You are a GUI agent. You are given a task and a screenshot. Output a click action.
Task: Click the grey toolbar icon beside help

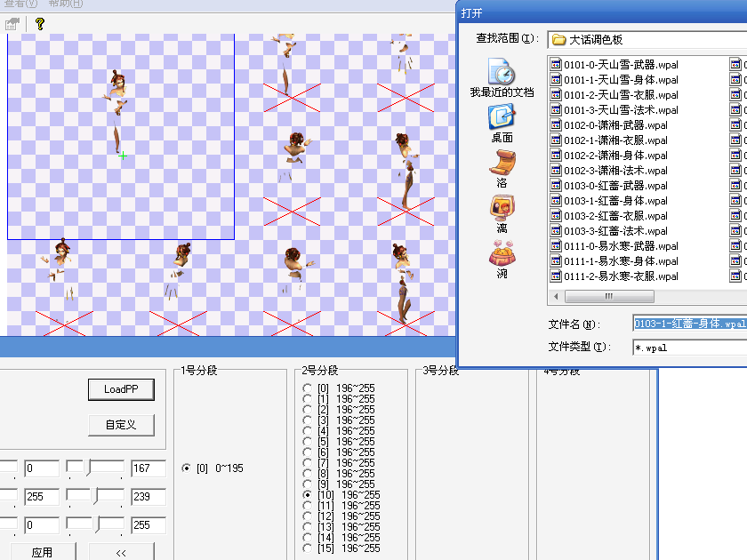coord(12,24)
